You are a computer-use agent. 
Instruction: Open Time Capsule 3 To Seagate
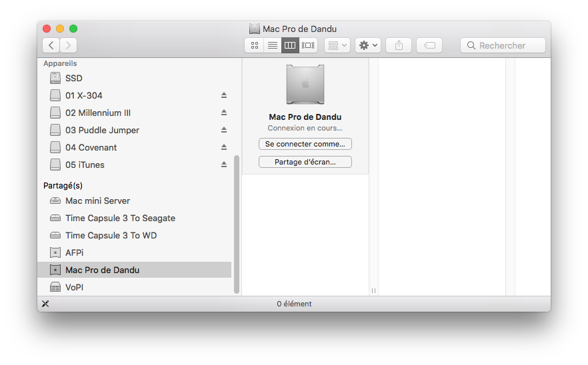click(x=134, y=218)
